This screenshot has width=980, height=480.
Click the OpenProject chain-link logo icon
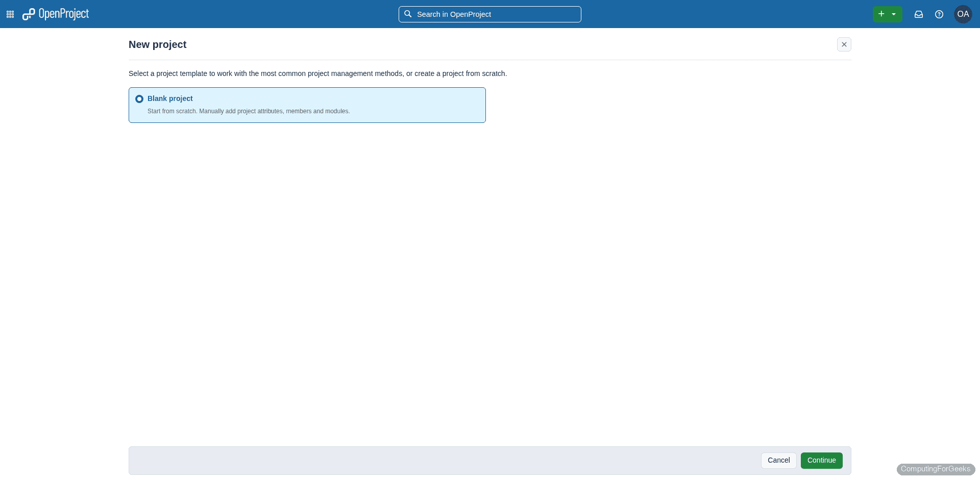29,14
